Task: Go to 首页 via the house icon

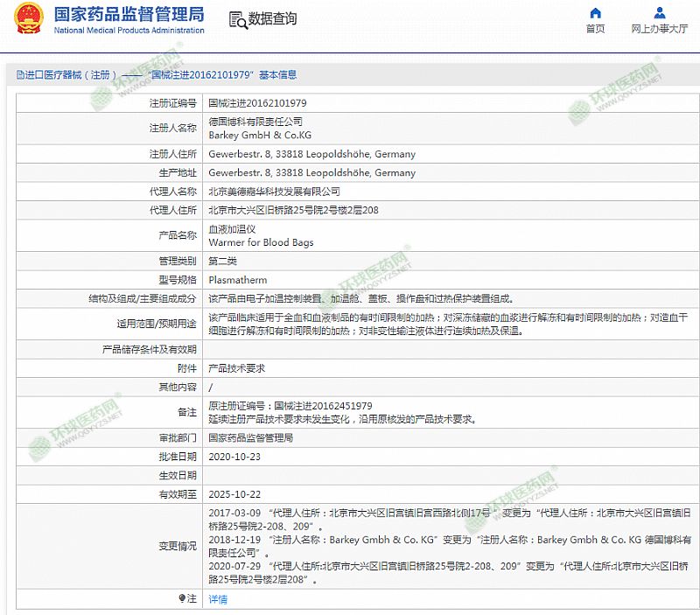Action: coord(595,13)
